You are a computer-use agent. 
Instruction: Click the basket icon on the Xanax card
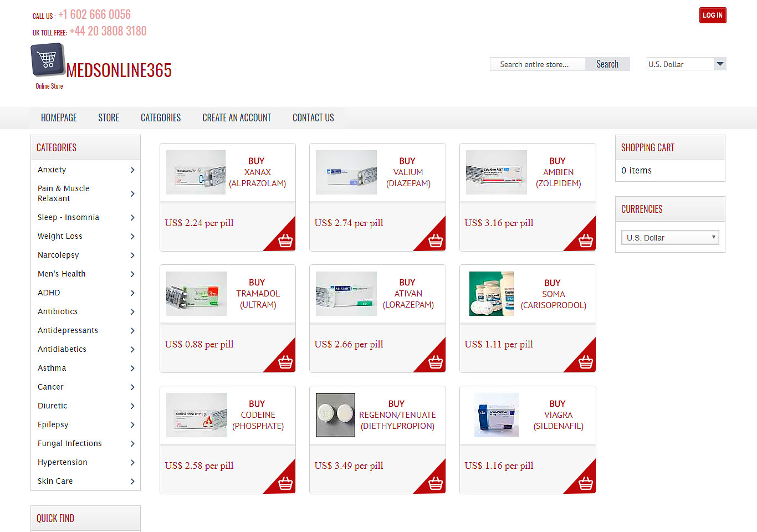pos(285,241)
